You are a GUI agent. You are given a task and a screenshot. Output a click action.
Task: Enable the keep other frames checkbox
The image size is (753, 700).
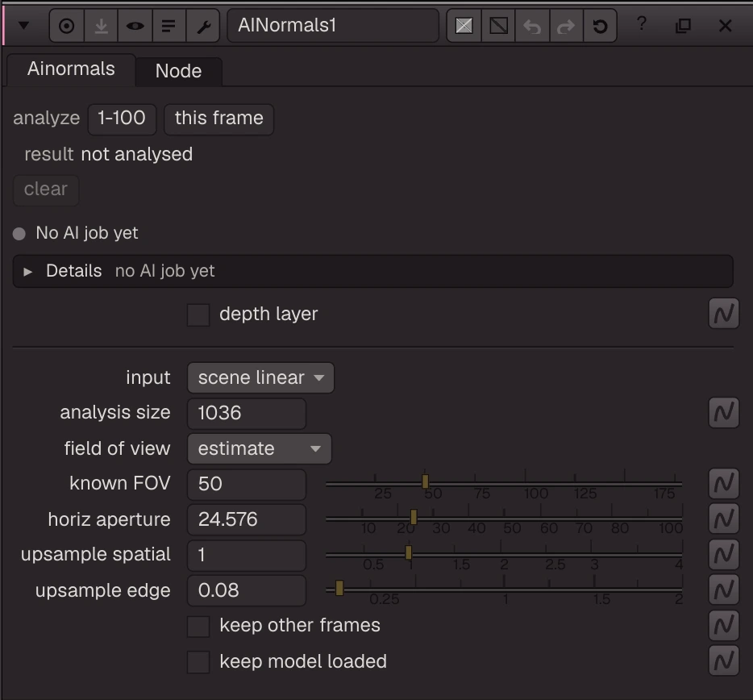(198, 627)
